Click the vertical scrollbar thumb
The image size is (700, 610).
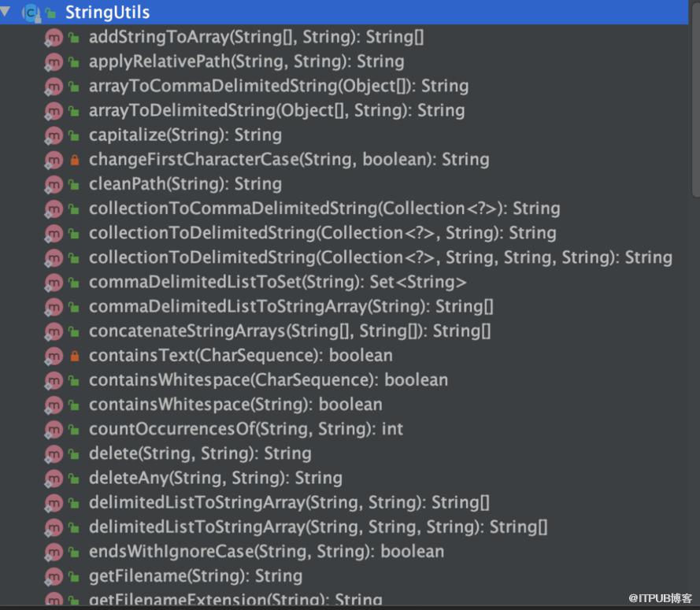coord(695,98)
